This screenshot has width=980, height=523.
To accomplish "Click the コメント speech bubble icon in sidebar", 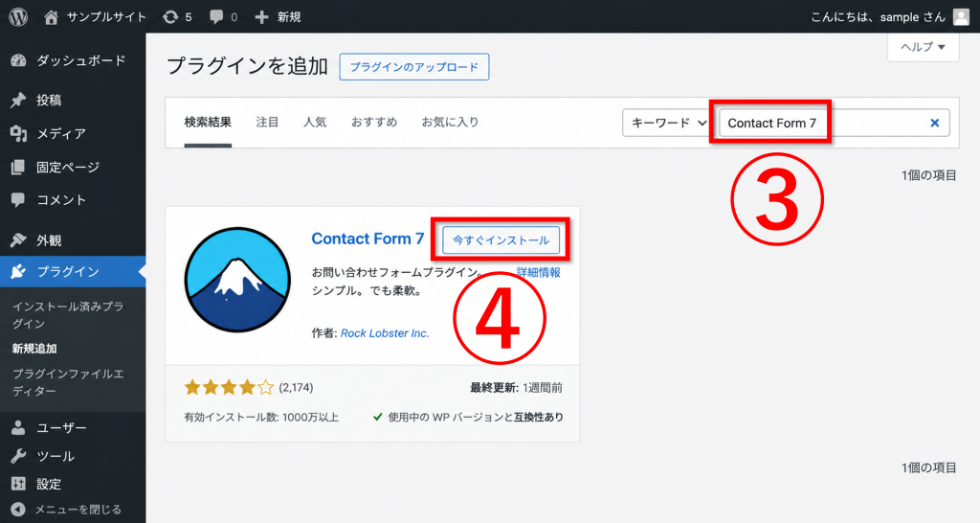I will [x=19, y=199].
